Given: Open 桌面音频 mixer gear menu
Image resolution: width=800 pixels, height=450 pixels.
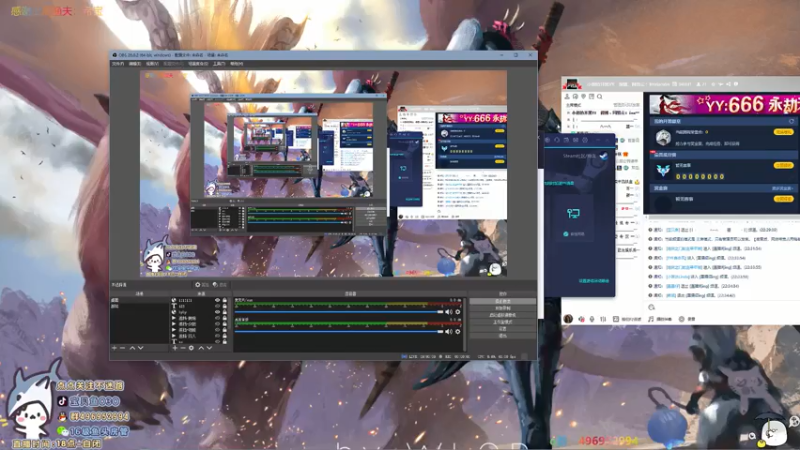Looking at the screenshot, I should click(458, 332).
